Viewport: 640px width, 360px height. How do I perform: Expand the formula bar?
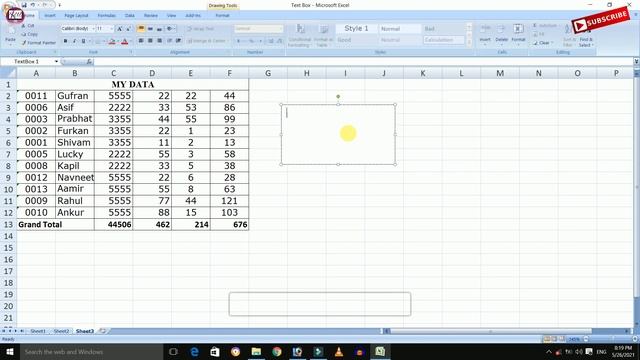tap(636, 62)
